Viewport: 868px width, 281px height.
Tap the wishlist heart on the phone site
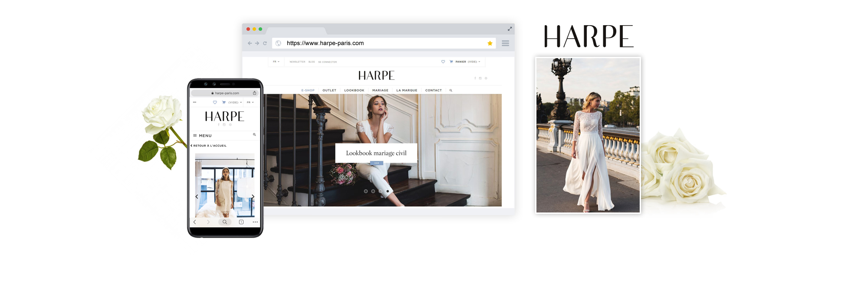pyautogui.click(x=215, y=102)
